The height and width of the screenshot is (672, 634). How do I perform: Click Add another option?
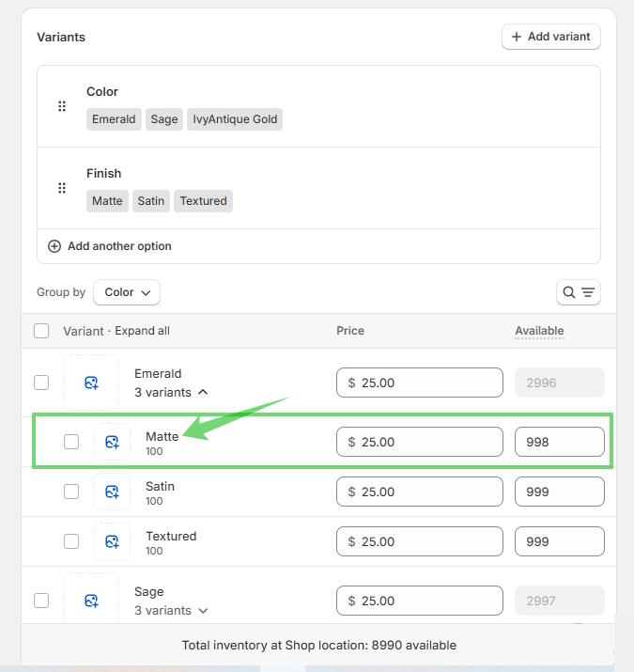(x=110, y=246)
